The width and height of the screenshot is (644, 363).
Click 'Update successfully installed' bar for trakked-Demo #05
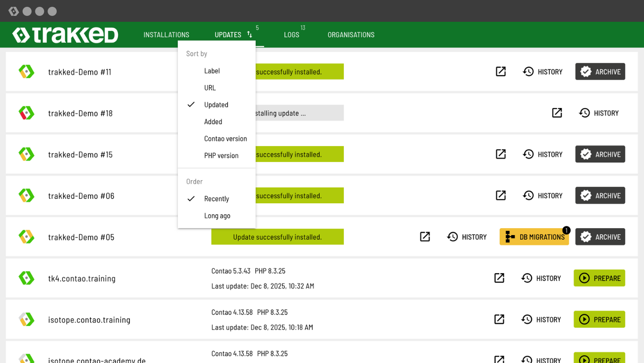[x=277, y=237]
